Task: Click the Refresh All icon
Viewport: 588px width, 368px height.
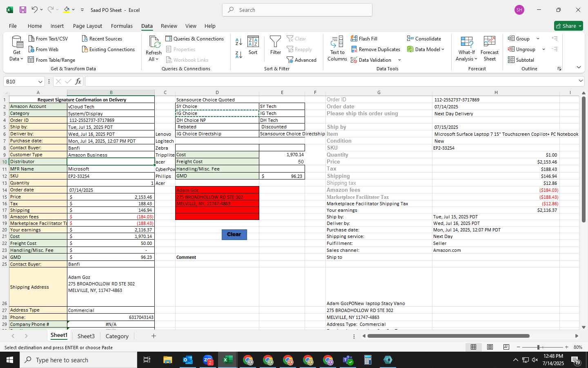Action: click(154, 42)
